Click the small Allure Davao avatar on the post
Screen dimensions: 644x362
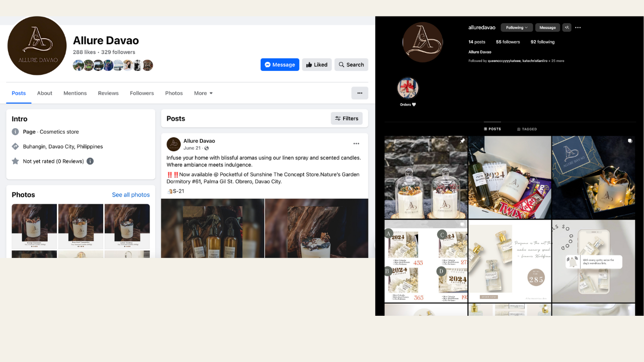[x=174, y=144]
